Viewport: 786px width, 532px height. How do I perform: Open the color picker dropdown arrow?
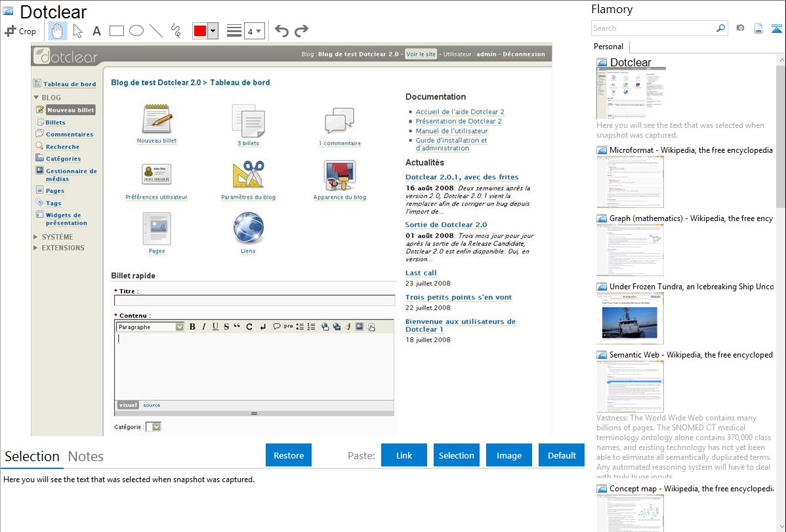(x=213, y=31)
